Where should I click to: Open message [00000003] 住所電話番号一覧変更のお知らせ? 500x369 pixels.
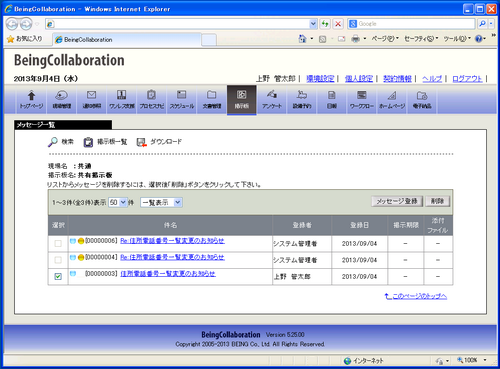pos(168,274)
